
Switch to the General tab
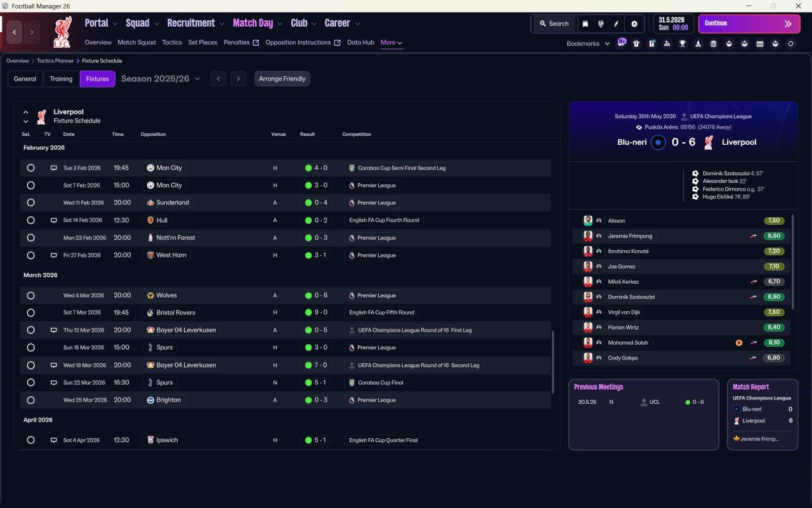click(25, 79)
